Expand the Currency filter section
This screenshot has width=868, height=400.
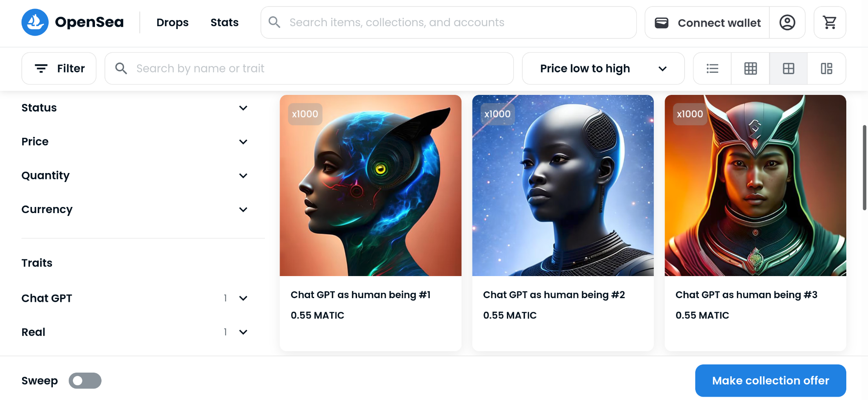(135, 209)
